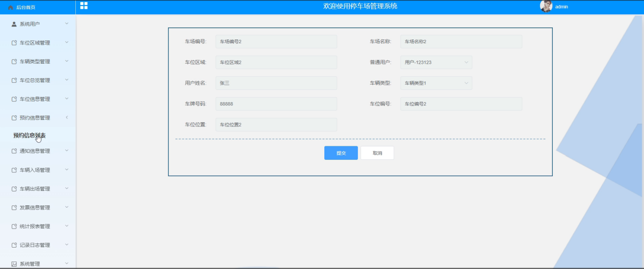This screenshot has width=644, height=269.
Task: Click the 车位区域管理 menu icon
Action: (14, 43)
